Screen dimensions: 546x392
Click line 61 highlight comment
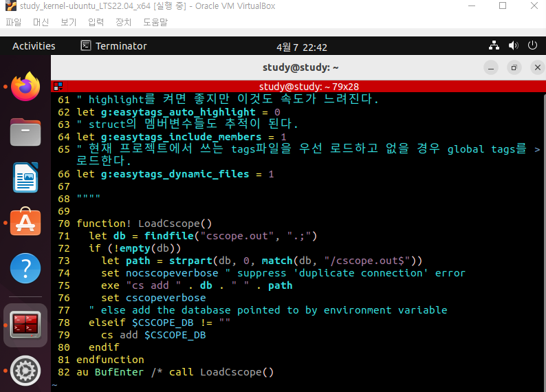coord(228,99)
